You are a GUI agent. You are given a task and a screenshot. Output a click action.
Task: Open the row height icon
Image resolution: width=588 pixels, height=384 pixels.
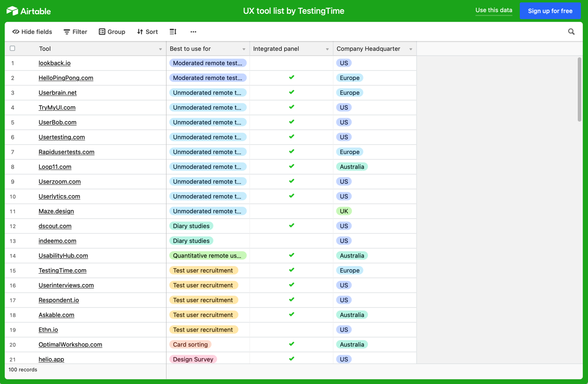173,32
